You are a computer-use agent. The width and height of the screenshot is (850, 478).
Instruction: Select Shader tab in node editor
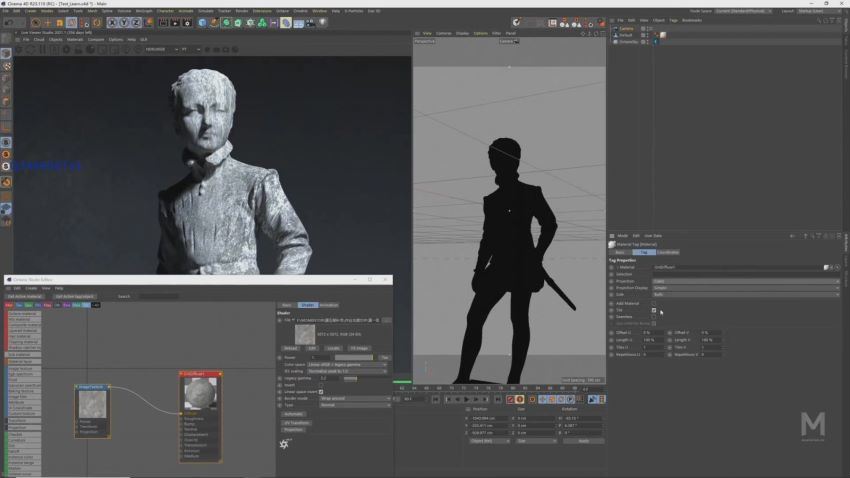pos(307,305)
